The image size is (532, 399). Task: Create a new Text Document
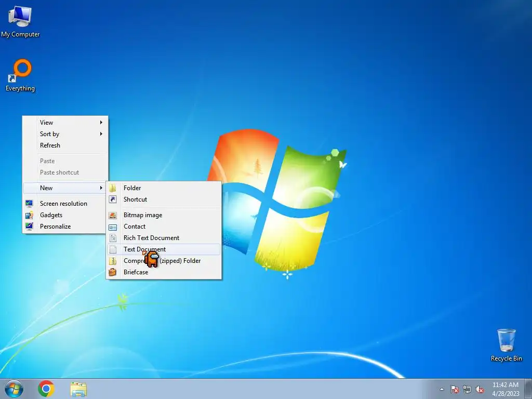164,249
